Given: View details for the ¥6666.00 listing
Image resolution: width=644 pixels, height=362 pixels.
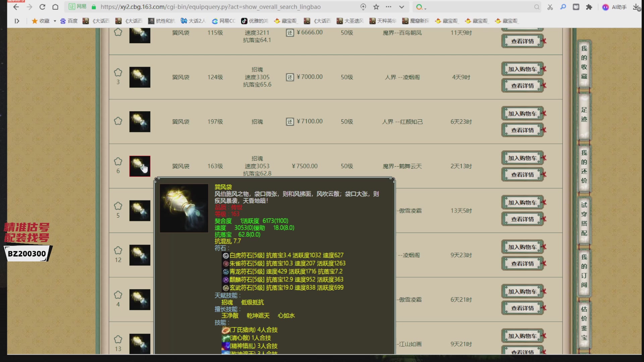Looking at the screenshot, I should 523,41.
